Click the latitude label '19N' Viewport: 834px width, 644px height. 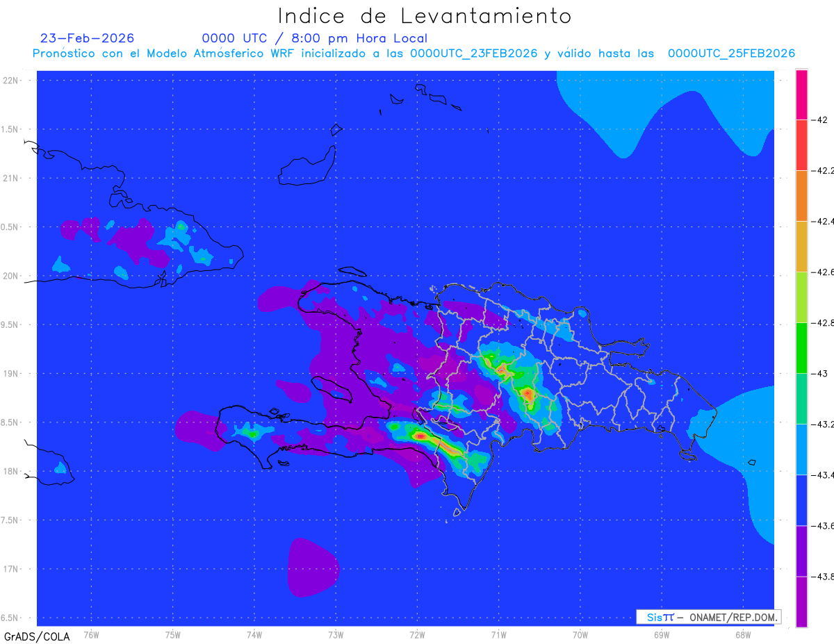coord(10,373)
